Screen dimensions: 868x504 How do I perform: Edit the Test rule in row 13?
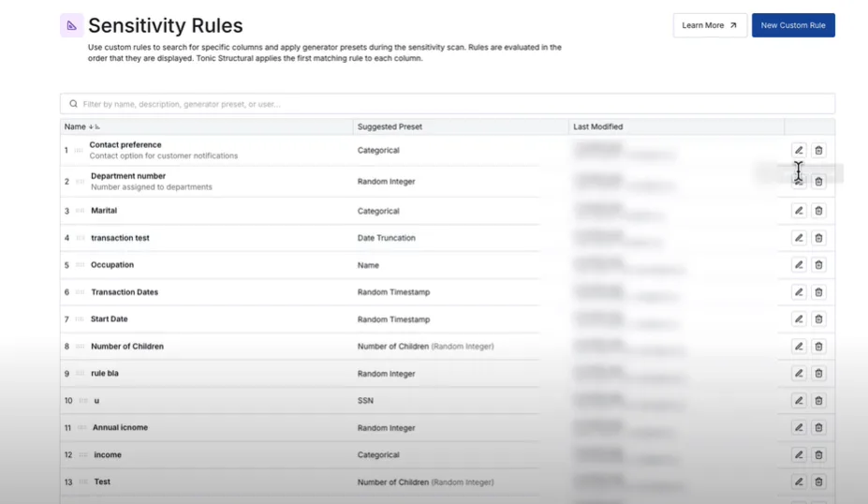point(799,482)
